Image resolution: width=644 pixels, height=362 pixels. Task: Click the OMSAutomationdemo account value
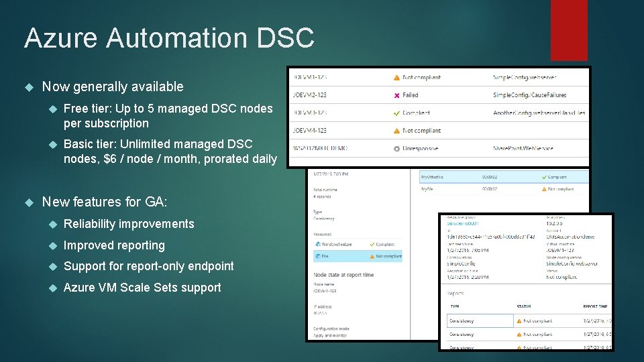click(570, 237)
